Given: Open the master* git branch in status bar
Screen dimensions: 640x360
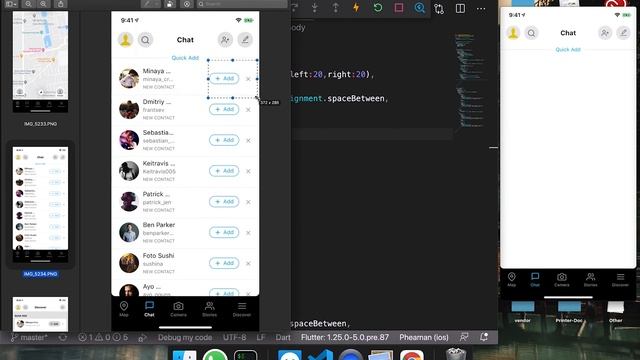Looking at the screenshot, I should pyautogui.click(x=29, y=338).
